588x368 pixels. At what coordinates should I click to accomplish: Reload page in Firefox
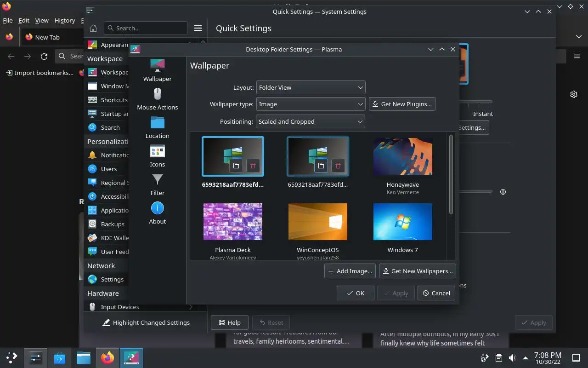click(x=44, y=56)
